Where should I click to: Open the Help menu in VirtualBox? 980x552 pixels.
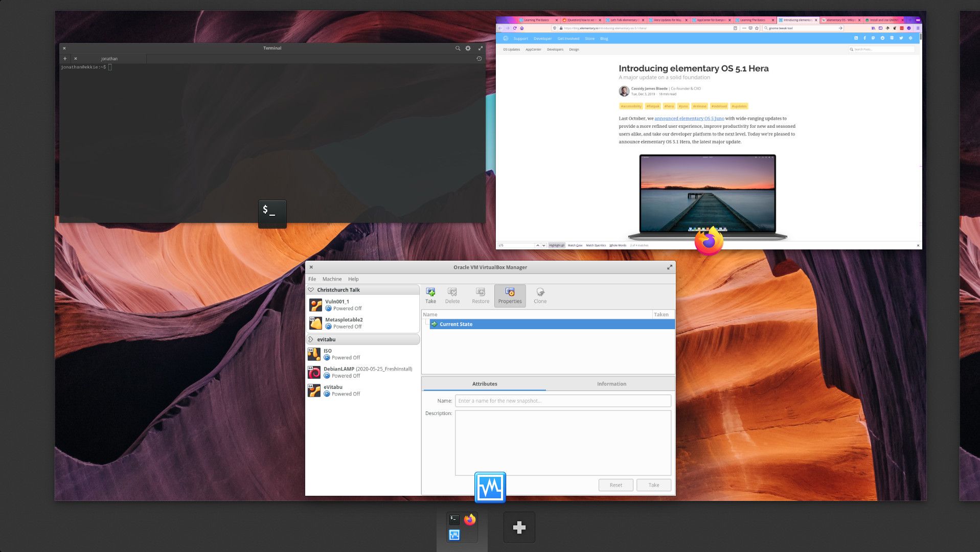pos(353,279)
